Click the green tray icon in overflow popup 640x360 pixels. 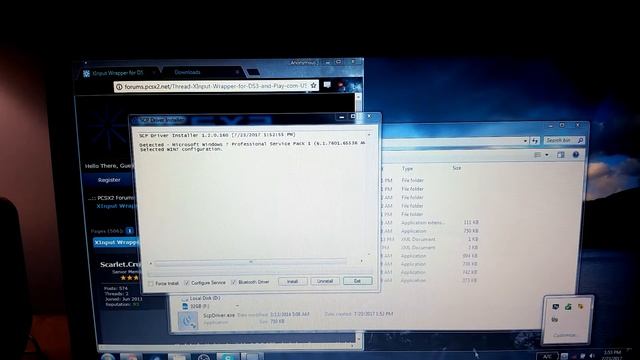point(568,307)
